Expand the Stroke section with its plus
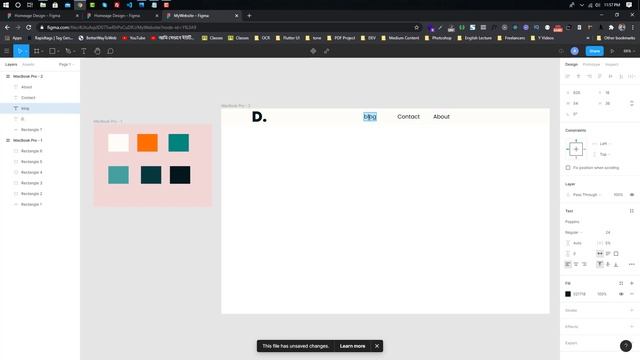 point(631,310)
